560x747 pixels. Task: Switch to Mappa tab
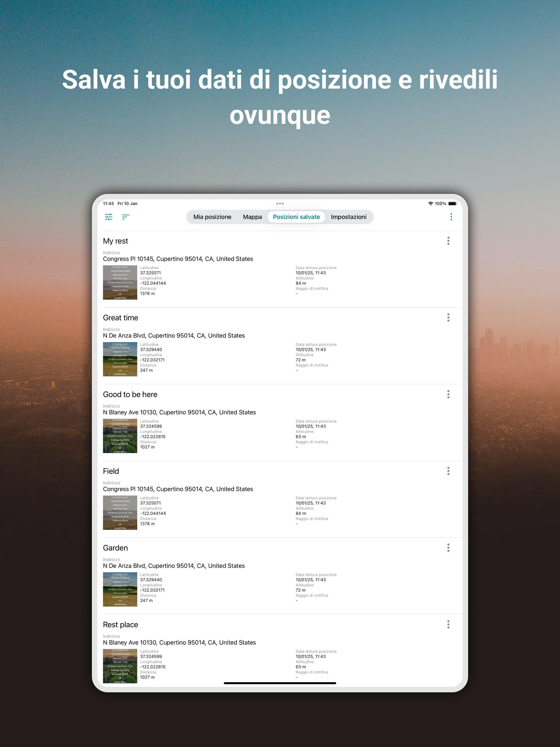coord(252,217)
